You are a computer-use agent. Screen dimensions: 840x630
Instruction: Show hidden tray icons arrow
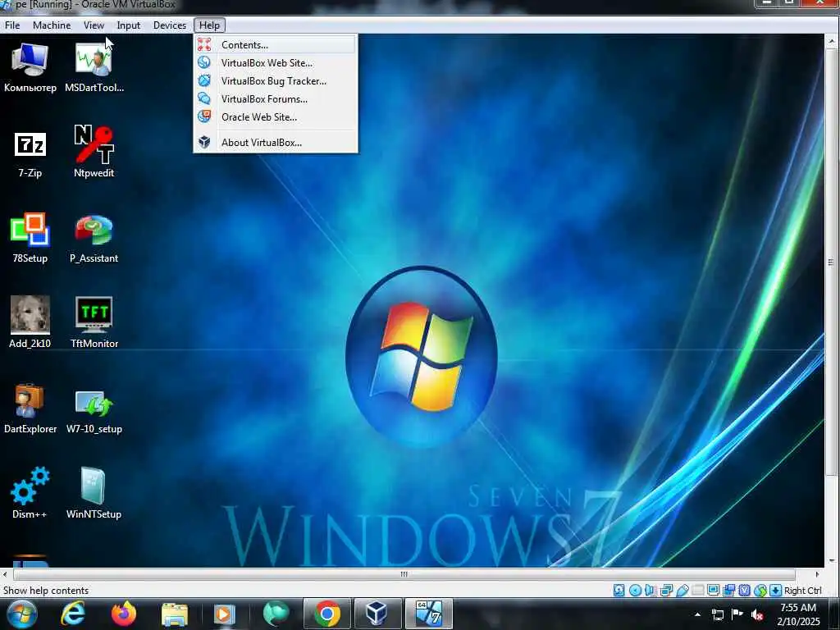coord(697,614)
